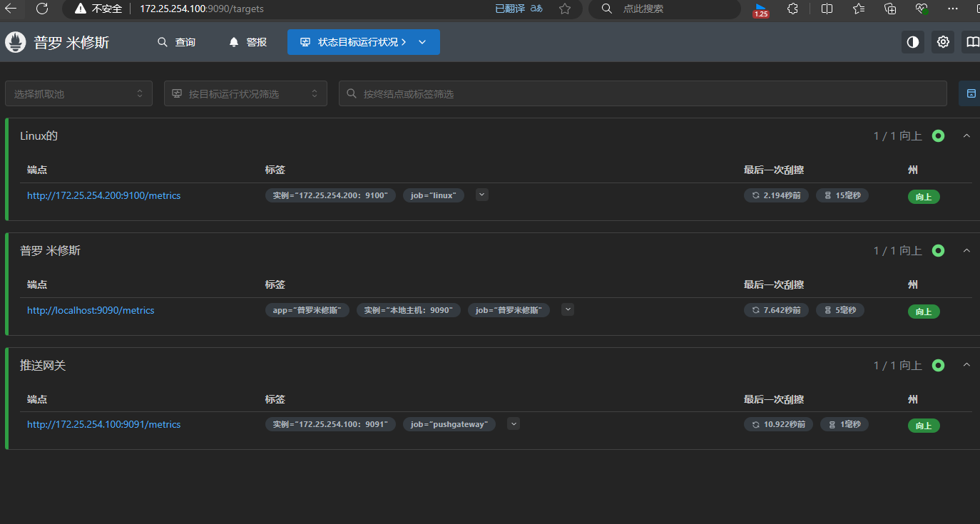
Task: Select the green health ring for 推送网关 pool
Action: click(x=938, y=365)
